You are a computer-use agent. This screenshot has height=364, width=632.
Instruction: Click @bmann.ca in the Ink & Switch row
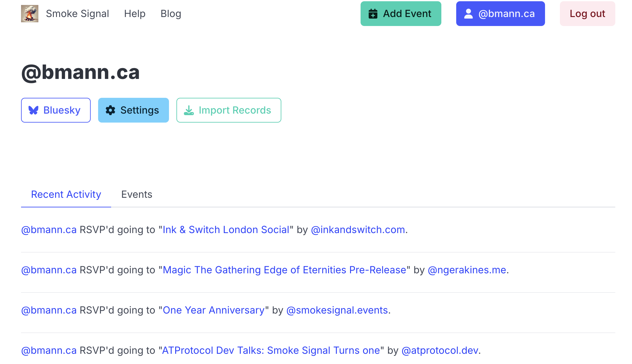pos(49,230)
